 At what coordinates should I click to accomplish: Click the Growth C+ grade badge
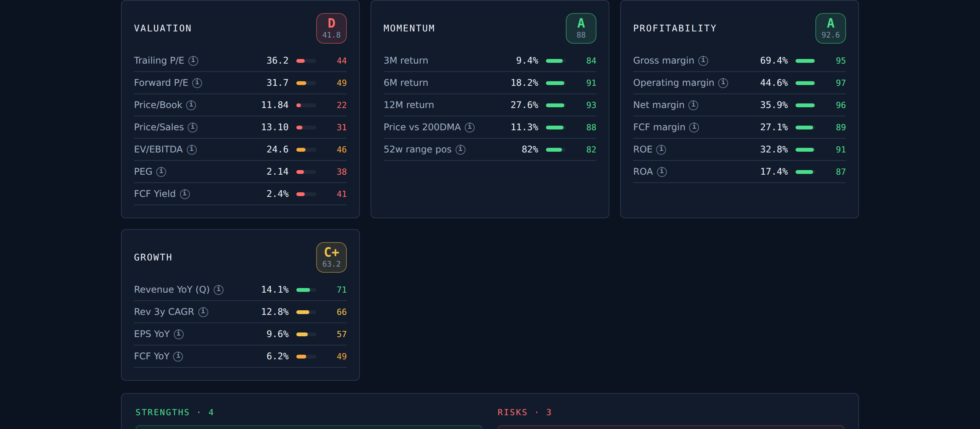point(332,257)
